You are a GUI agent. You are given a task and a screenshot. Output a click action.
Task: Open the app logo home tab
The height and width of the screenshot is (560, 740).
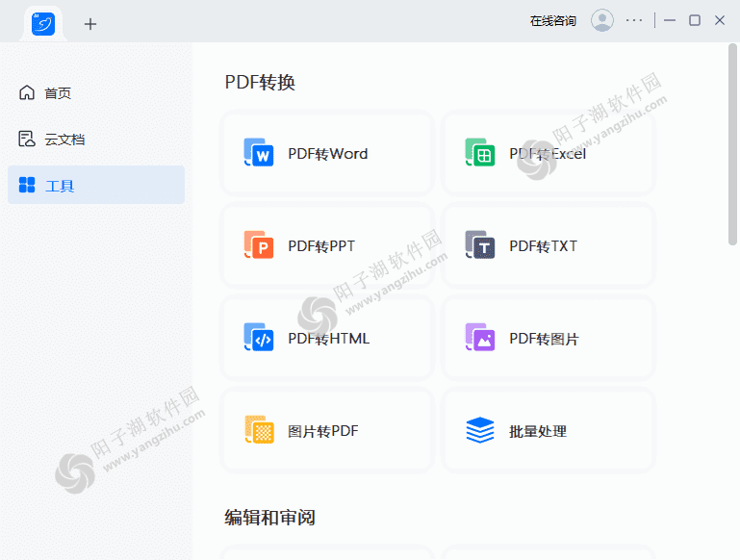point(43,24)
